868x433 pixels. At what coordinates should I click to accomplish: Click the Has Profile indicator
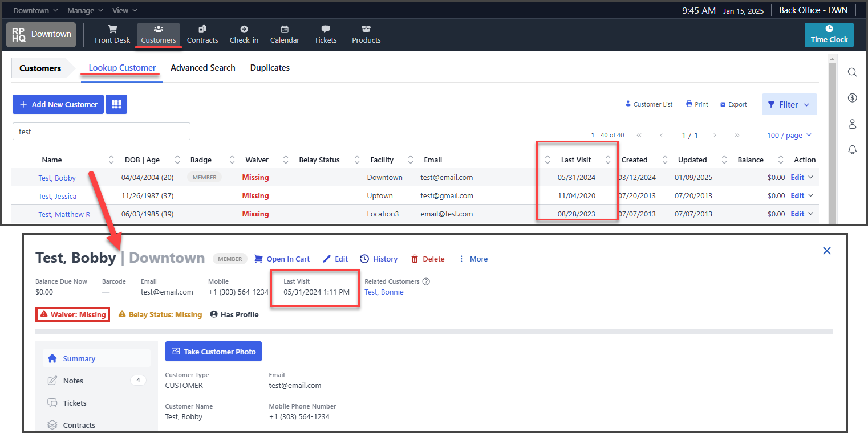click(234, 314)
